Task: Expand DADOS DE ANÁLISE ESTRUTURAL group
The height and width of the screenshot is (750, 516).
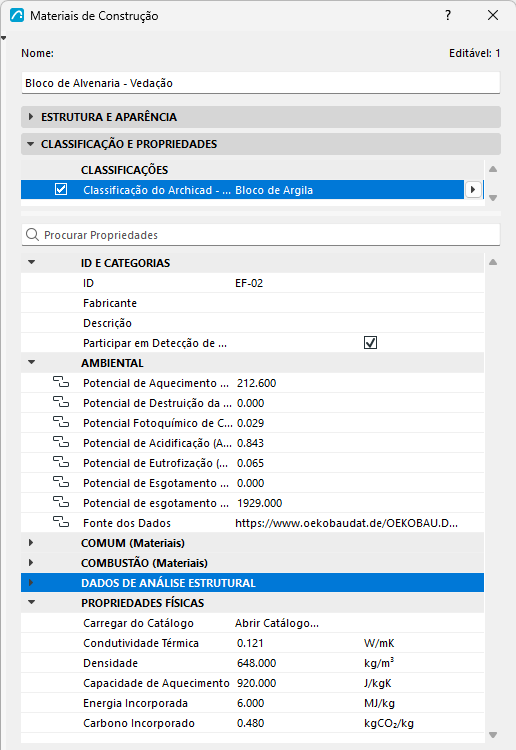Action: pyautogui.click(x=31, y=583)
